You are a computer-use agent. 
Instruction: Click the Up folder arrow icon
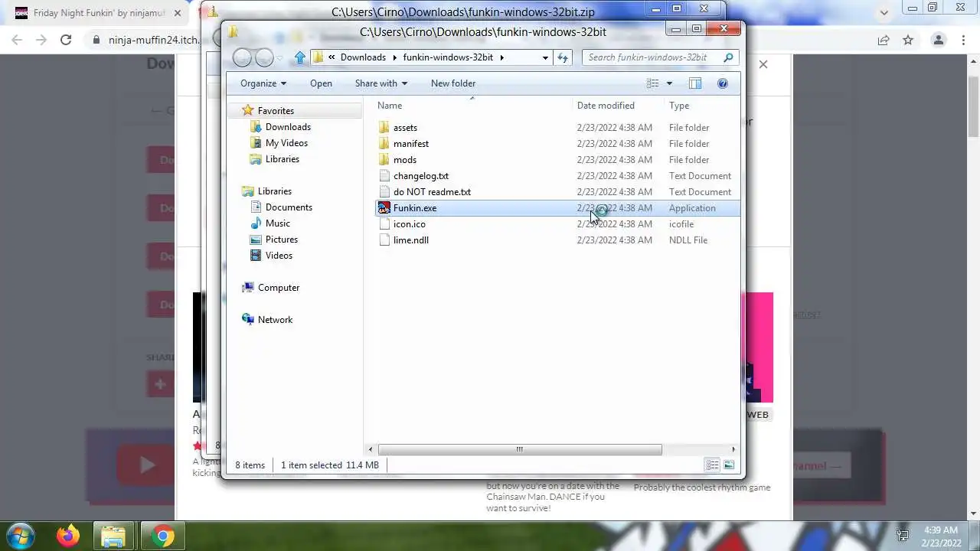tap(299, 57)
